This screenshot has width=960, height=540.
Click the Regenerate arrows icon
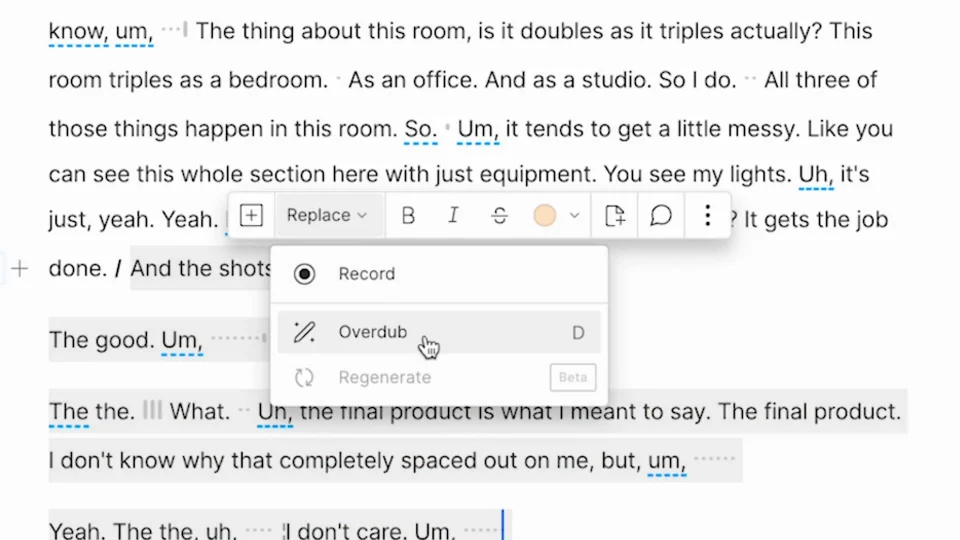click(304, 378)
